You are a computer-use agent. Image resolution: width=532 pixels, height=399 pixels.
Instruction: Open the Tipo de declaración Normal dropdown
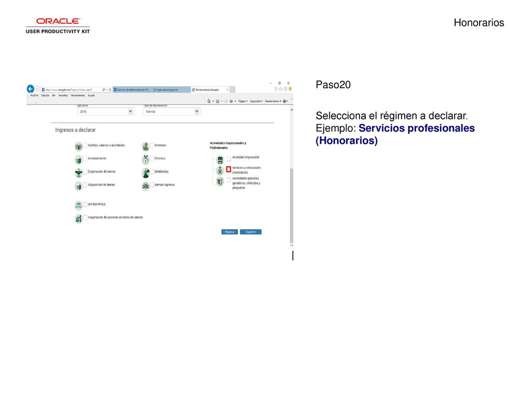(171, 112)
